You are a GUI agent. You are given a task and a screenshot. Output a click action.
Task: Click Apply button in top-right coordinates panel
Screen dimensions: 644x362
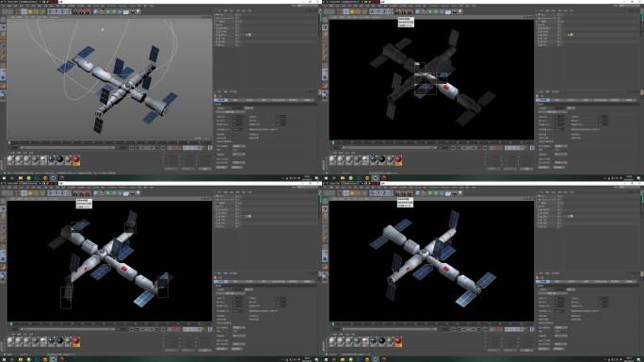[x=526, y=169]
